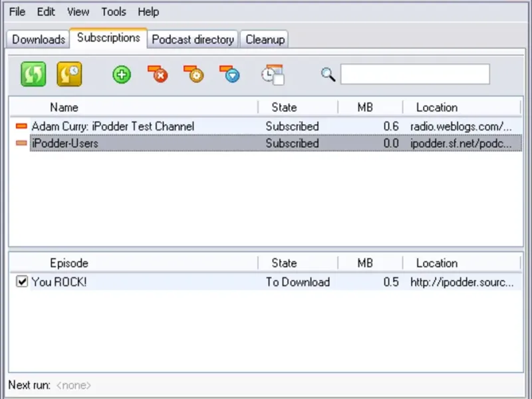Open the scheduler clock icon

point(273,74)
